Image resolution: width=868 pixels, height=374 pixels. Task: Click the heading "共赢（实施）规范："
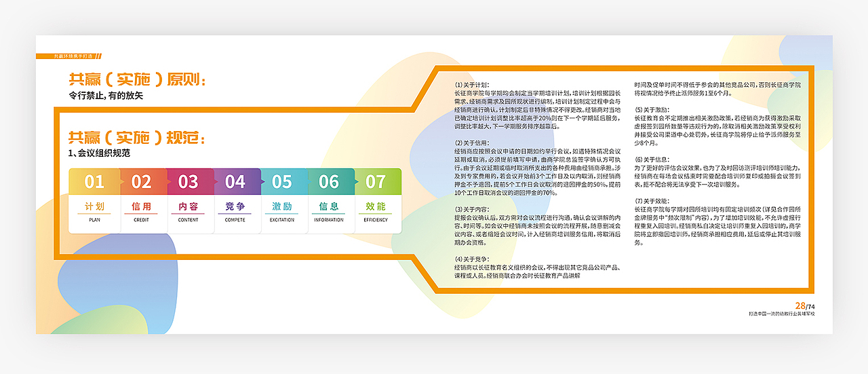click(x=136, y=138)
